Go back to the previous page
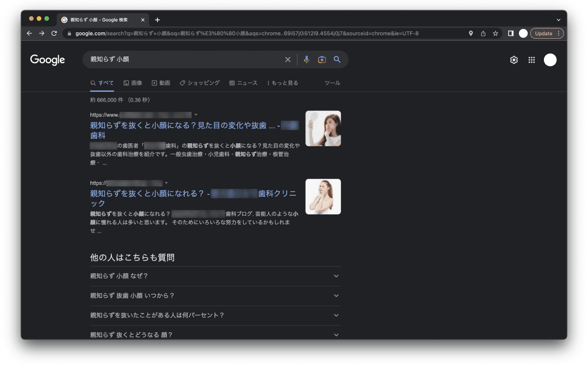Screen dimensions: 588x368 tap(29, 33)
